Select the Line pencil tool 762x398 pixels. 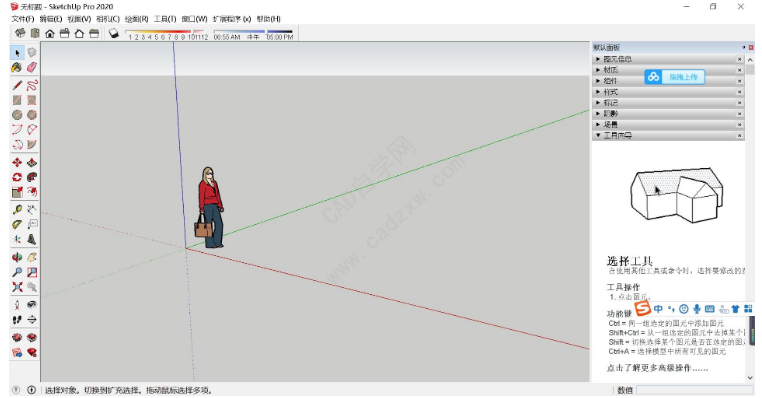coord(17,86)
